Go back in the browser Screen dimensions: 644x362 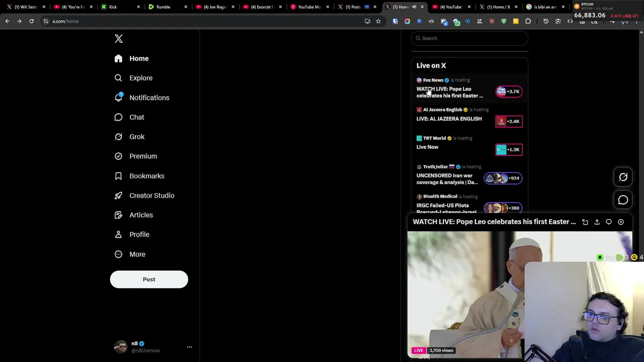click(x=7, y=21)
